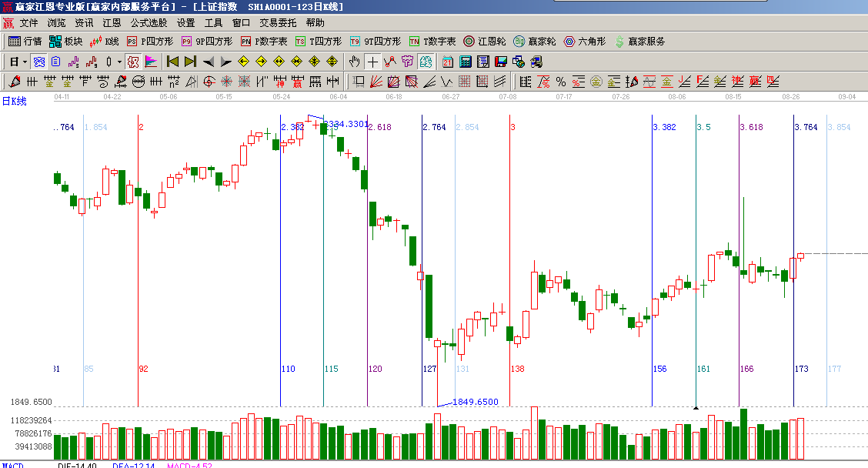Click the percent (%) line tool

point(560,82)
